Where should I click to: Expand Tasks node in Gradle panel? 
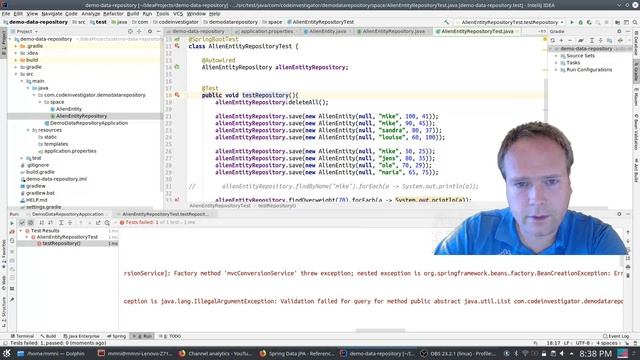(x=556, y=63)
